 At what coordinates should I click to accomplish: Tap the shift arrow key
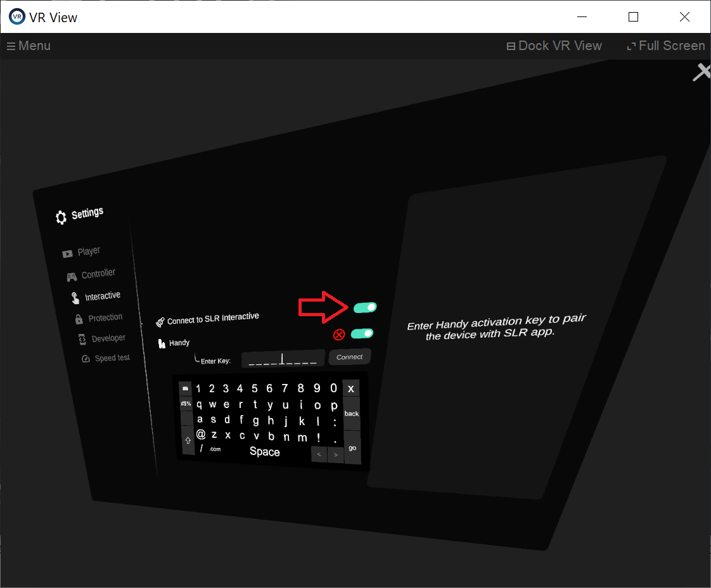(x=188, y=440)
